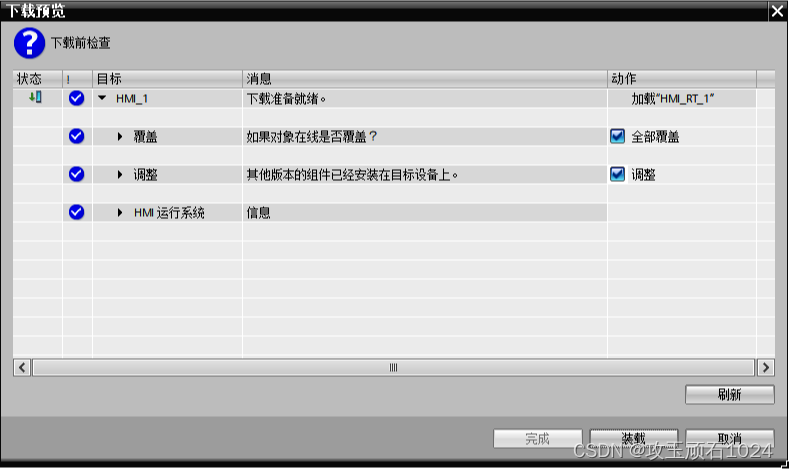This screenshot has height=470, width=789.
Task: Click the action text 加载"HMI_RT_1"
Action: pyautogui.click(x=673, y=99)
